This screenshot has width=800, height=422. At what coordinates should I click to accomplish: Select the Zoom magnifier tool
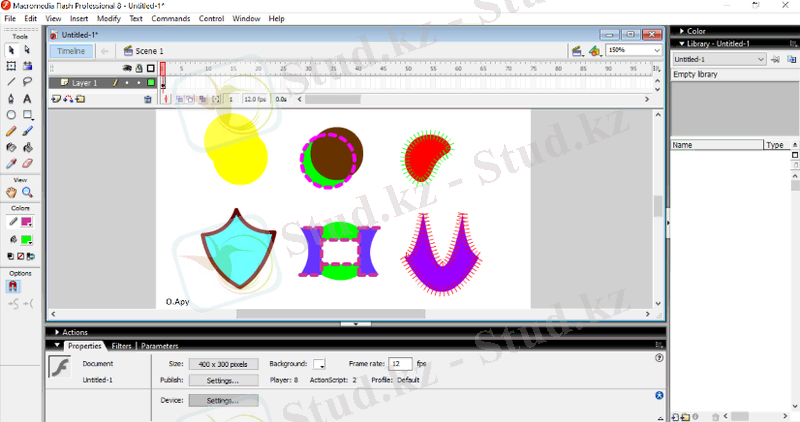coord(28,192)
